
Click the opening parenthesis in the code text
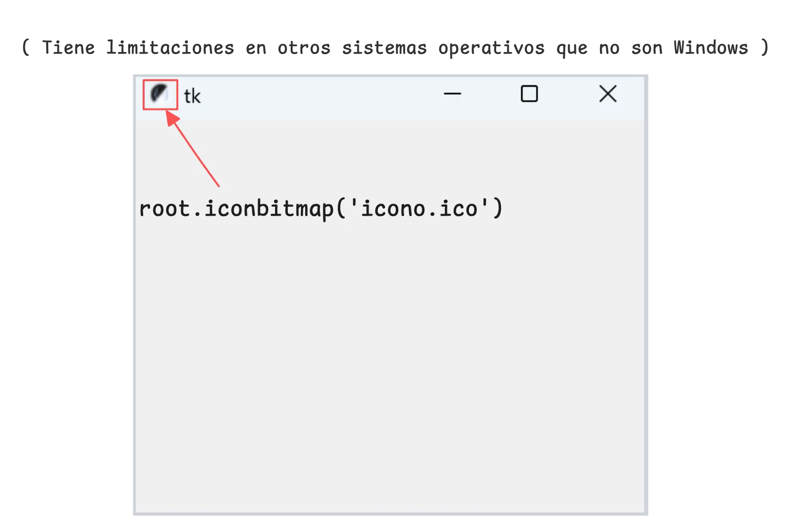pos(341,209)
